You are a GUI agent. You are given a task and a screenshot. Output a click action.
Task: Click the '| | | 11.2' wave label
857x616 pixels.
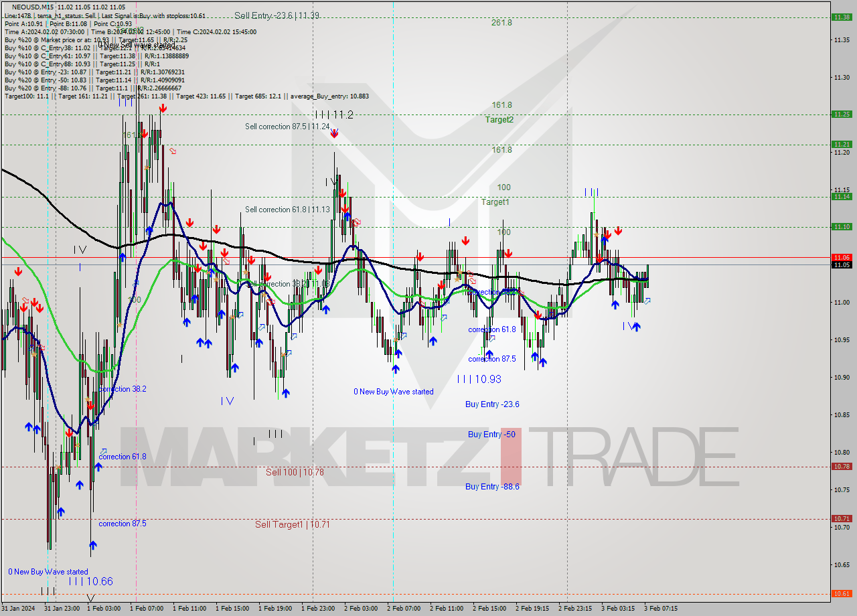pos(333,114)
